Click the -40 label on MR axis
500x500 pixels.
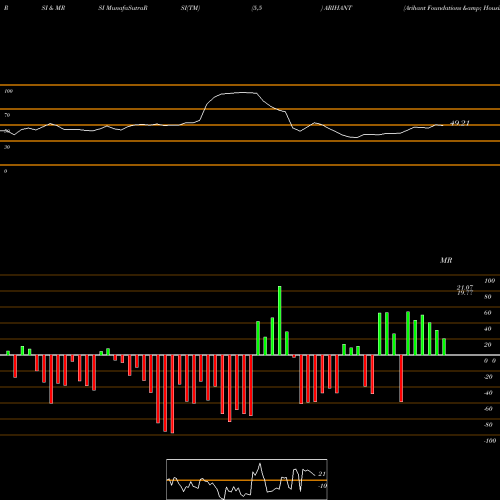(x=488, y=393)
